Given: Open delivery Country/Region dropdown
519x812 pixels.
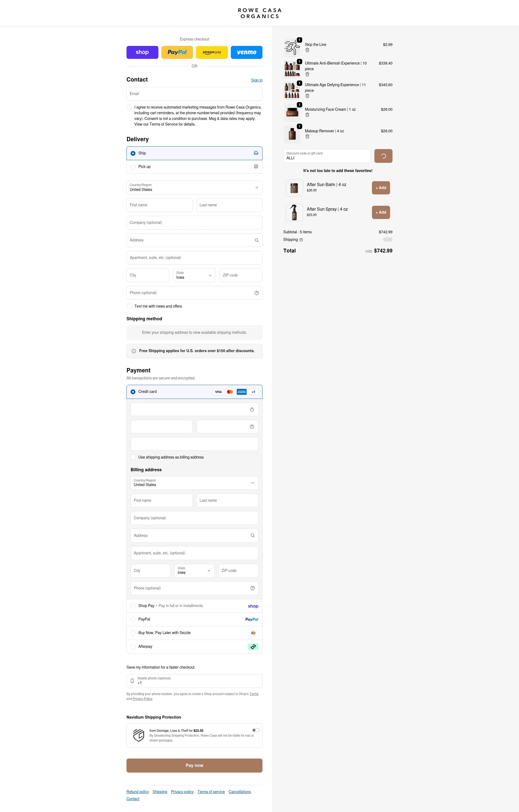Looking at the screenshot, I should (x=194, y=188).
